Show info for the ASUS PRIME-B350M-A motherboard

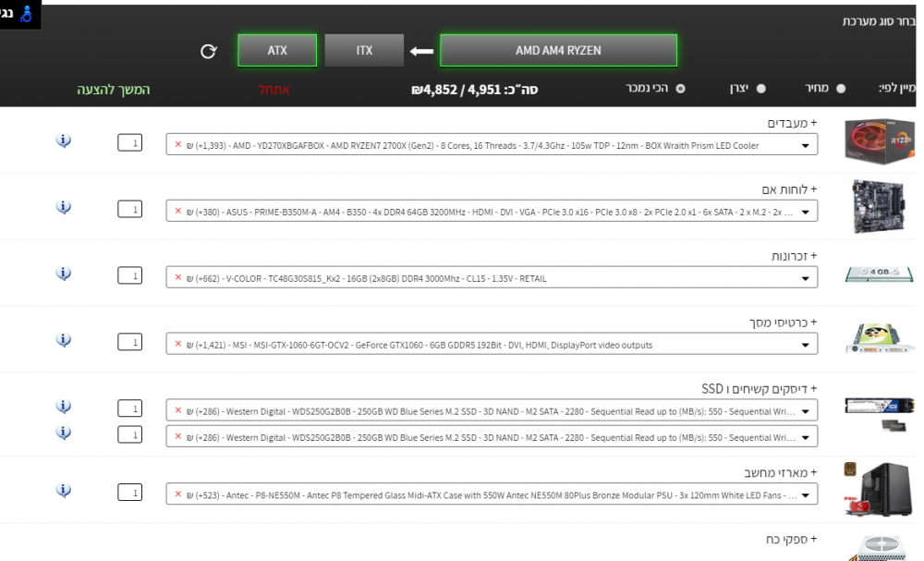64,207
